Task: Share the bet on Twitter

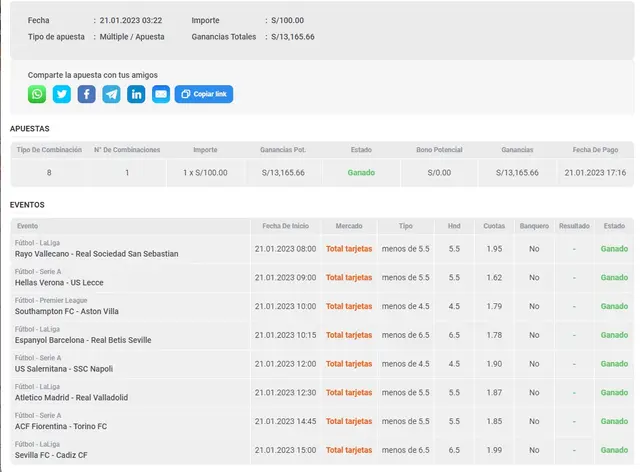Action: click(x=62, y=94)
